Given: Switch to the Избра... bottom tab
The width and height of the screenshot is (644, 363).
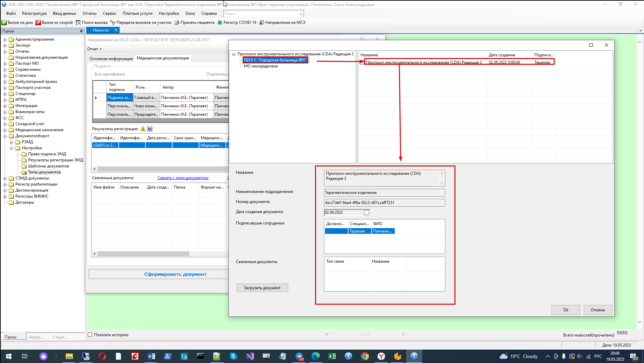Looking at the screenshot, I should point(36,337).
